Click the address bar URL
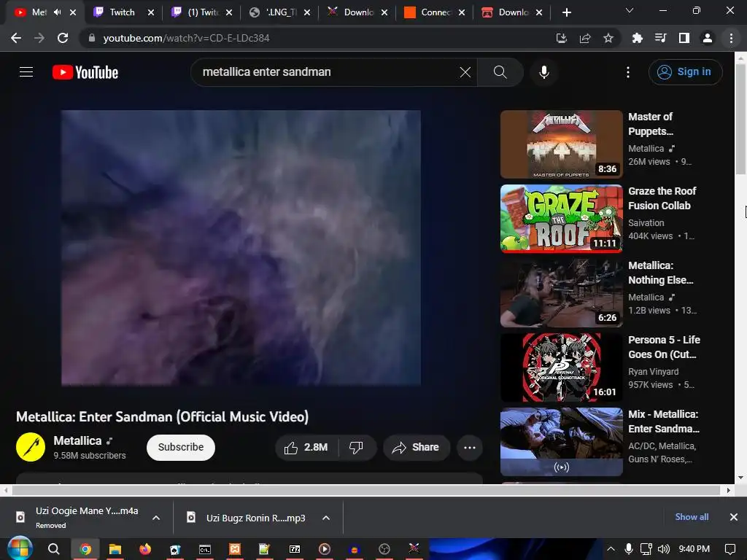 click(x=186, y=38)
